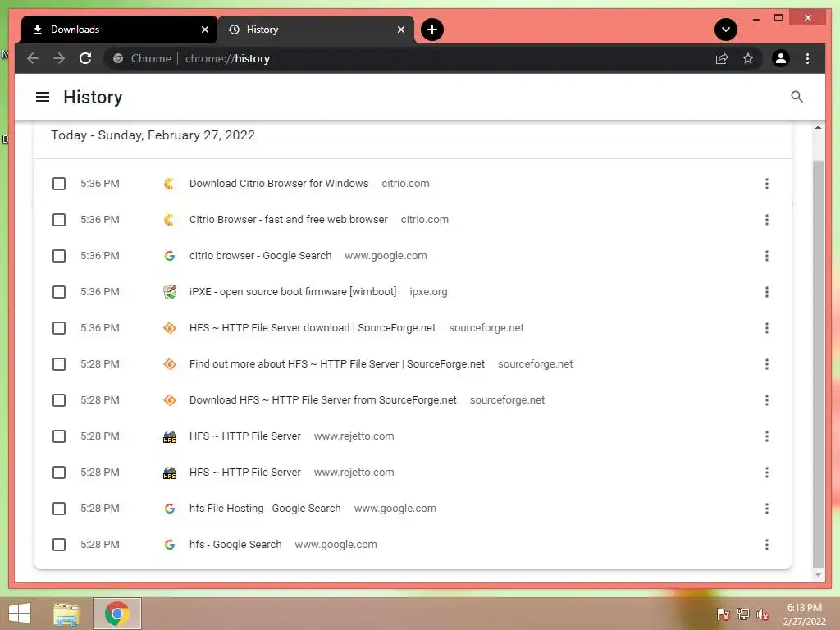Image resolution: width=840 pixels, height=630 pixels.
Task: Click the history page scrollbar thumb
Action: pos(818,363)
